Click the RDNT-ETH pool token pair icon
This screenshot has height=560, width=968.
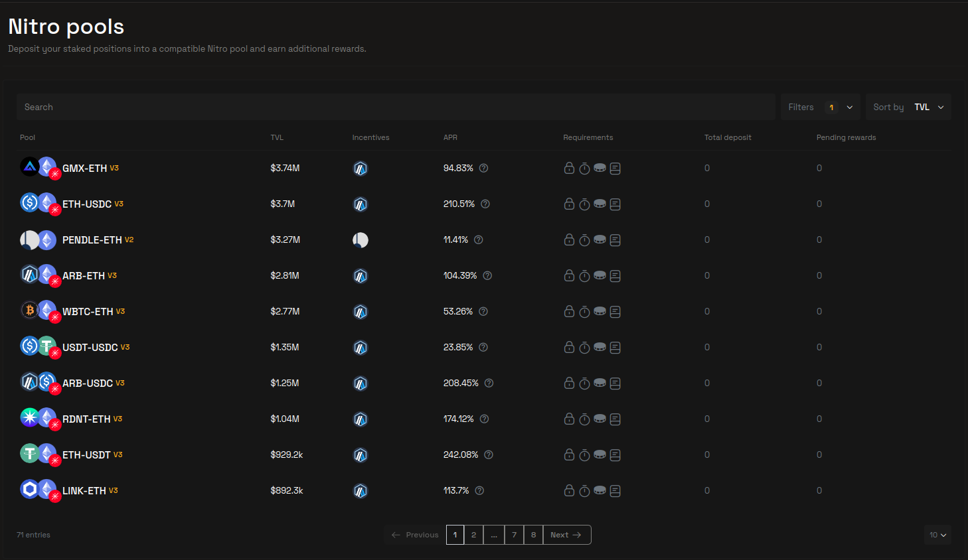point(40,419)
